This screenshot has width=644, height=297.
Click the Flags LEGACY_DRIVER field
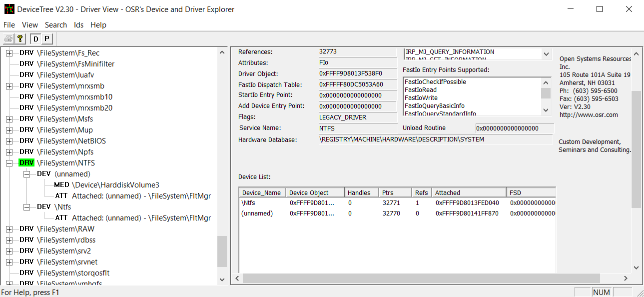(358, 117)
